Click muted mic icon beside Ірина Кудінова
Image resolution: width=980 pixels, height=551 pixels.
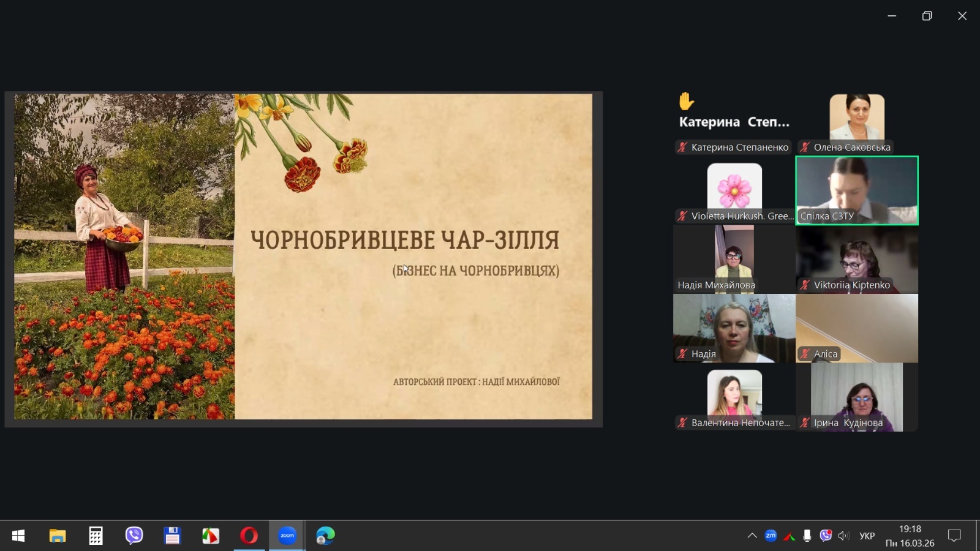805,422
